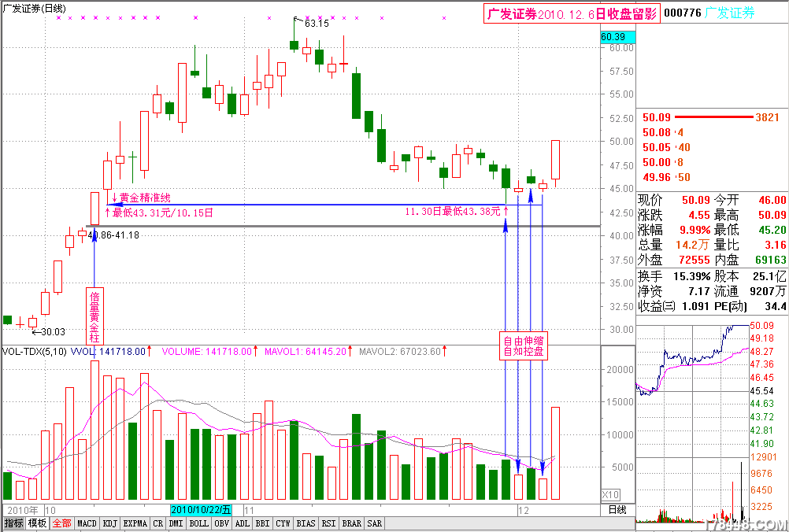Click the 现价 current price label

(650, 200)
